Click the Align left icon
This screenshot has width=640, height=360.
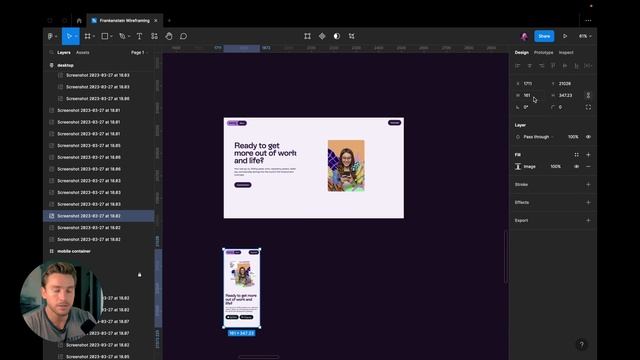pos(518,66)
